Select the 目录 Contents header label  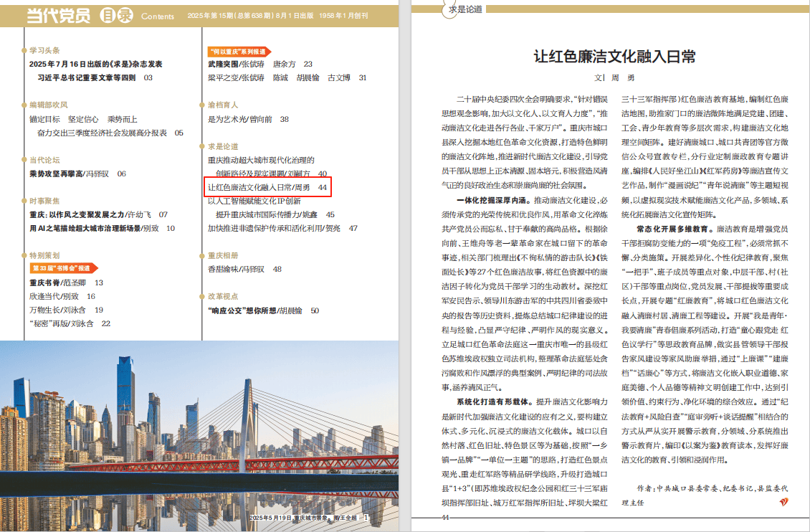pyautogui.click(x=137, y=16)
